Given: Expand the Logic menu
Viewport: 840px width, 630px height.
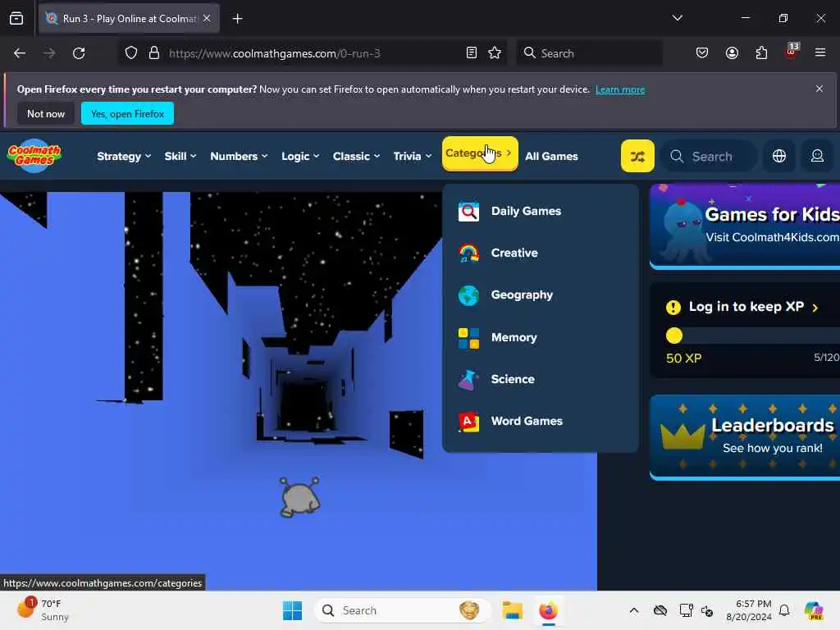Looking at the screenshot, I should 300,156.
